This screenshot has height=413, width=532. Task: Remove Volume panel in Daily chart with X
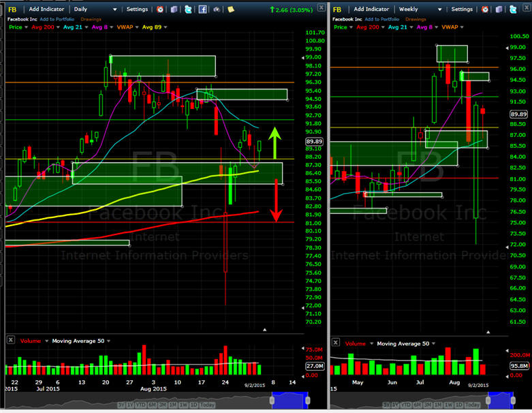point(10,339)
